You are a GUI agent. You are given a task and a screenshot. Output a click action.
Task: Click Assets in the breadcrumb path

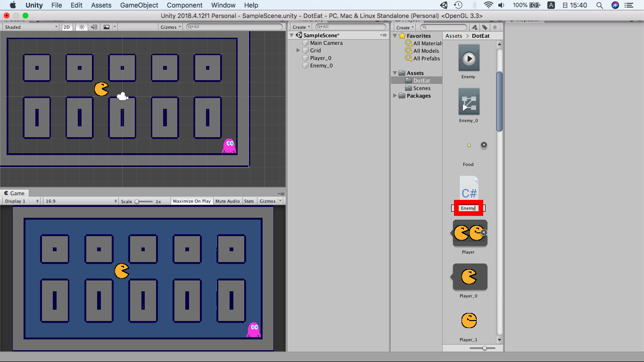point(454,36)
